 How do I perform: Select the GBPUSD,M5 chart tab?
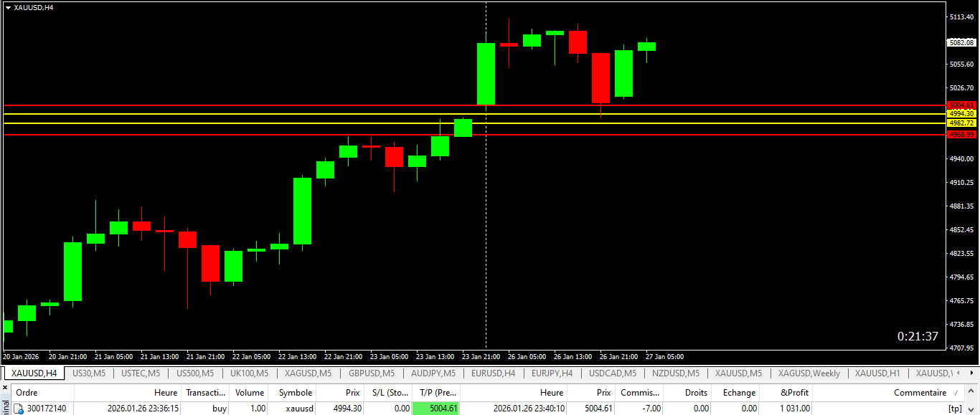[371, 373]
